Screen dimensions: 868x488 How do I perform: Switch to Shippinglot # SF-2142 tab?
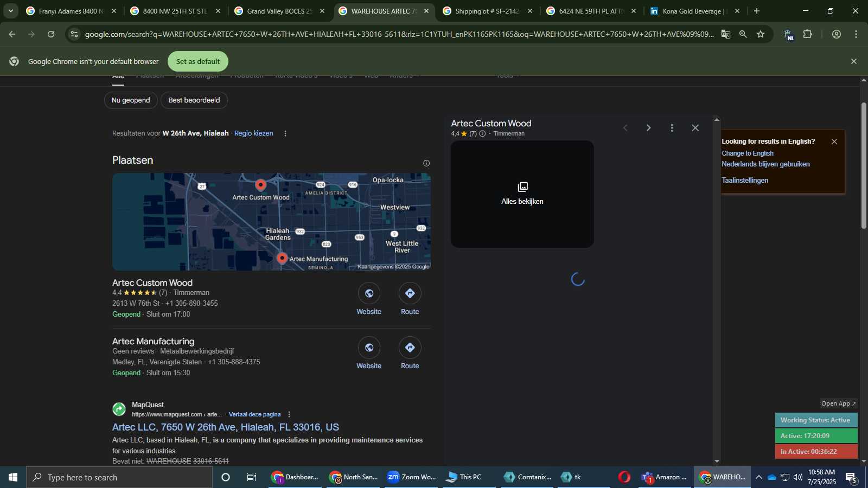point(488,11)
